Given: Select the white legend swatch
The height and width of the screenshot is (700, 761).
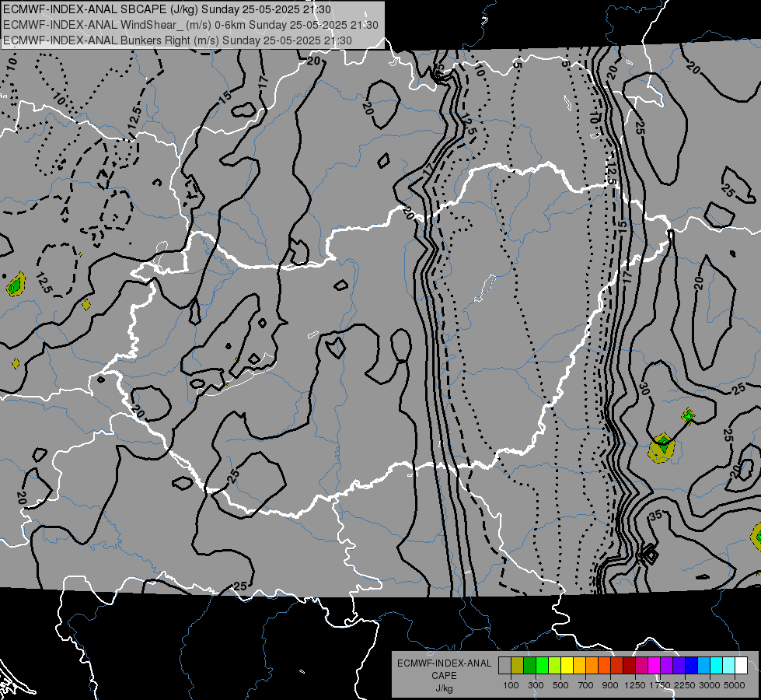Looking at the screenshot, I should tap(742, 665).
